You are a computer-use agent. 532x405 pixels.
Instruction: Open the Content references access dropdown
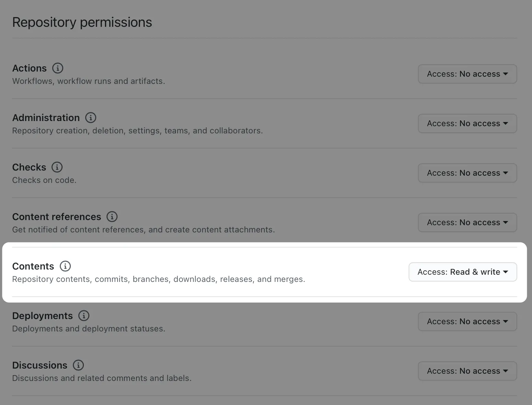(467, 222)
